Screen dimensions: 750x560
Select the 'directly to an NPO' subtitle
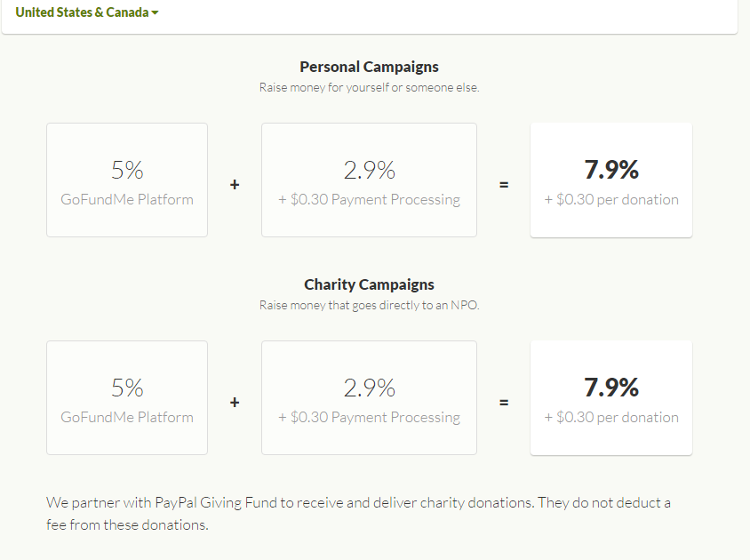pyautogui.click(x=369, y=306)
